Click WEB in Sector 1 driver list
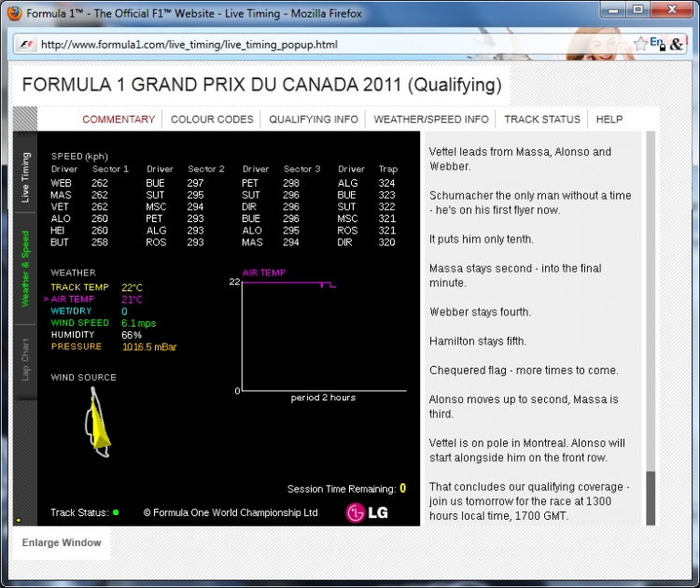Screen dimensions: 700x588 click(x=62, y=183)
